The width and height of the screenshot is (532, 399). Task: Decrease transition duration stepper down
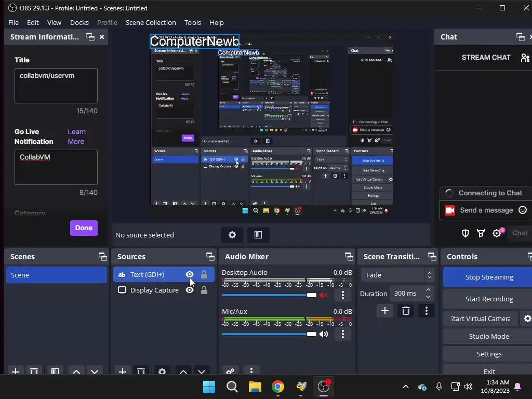tap(429, 297)
